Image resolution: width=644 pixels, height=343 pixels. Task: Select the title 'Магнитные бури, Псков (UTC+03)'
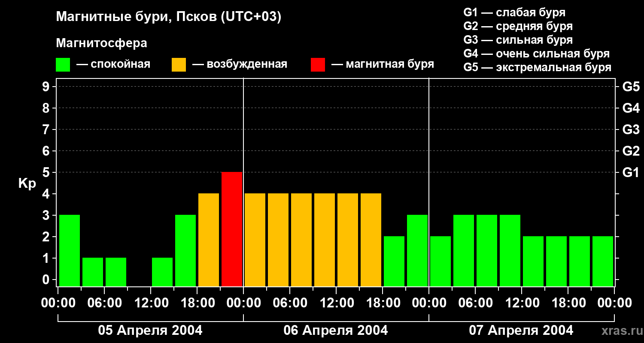169,17
